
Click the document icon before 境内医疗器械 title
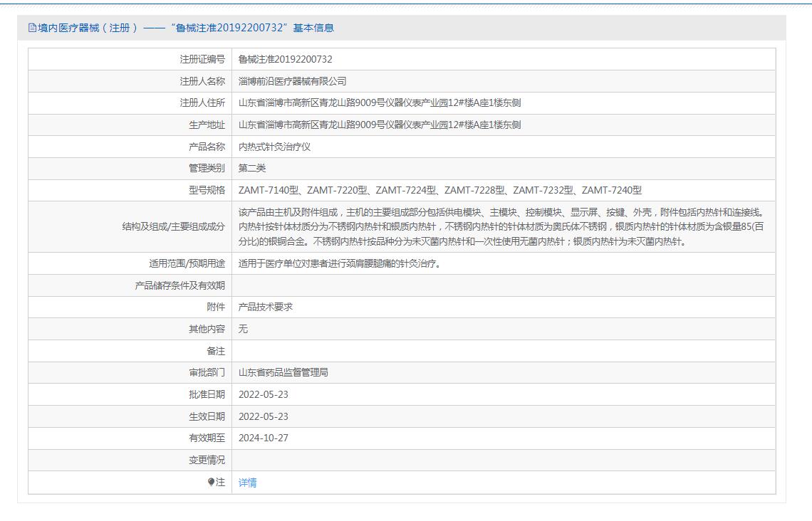point(32,28)
